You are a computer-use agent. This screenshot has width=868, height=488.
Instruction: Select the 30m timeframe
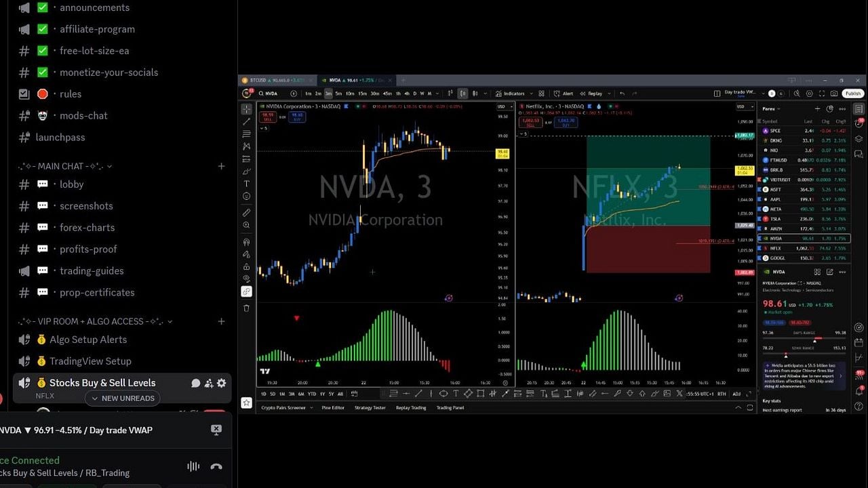(374, 94)
